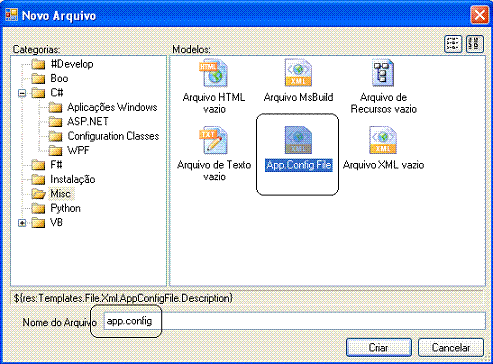The image size is (493, 364).
Task: Click the Arquivo MsBuild label text
Action: coord(298,97)
